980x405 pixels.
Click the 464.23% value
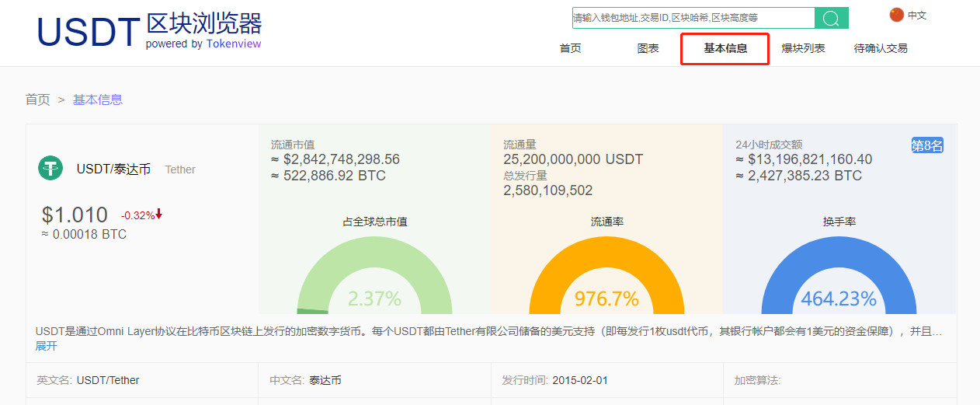(x=839, y=299)
